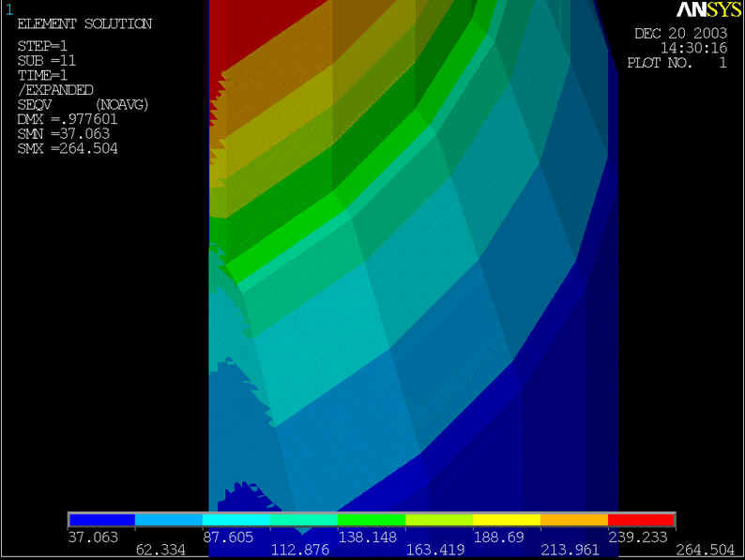Click the orange 213.961 legend swatch
This screenshot has width=745, height=560.
click(x=574, y=520)
